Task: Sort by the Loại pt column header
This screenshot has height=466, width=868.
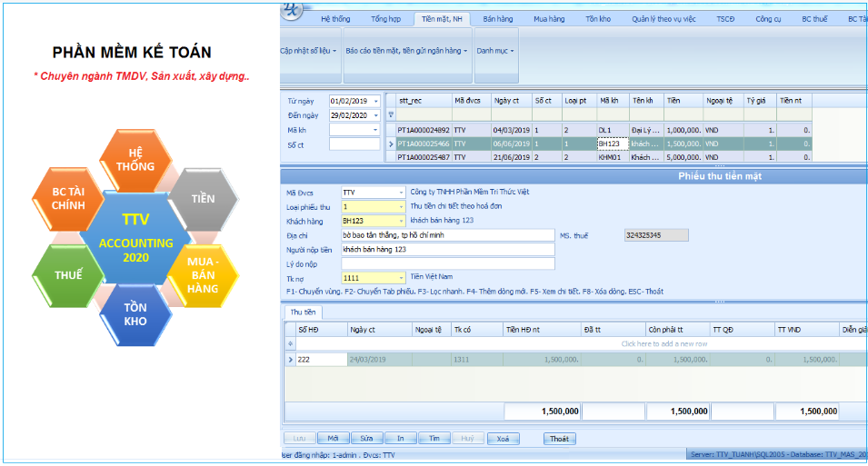Action: (579, 101)
